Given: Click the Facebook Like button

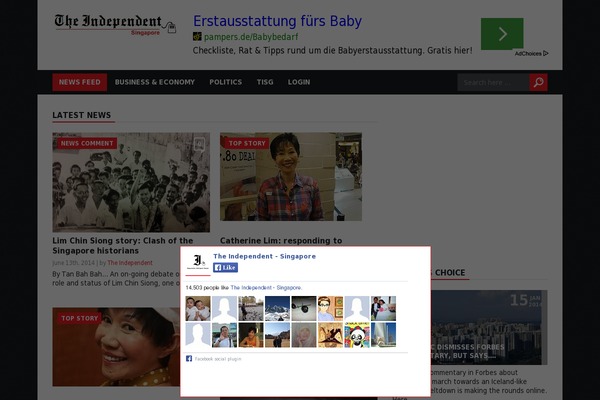Looking at the screenshot, I should point(225,268).
